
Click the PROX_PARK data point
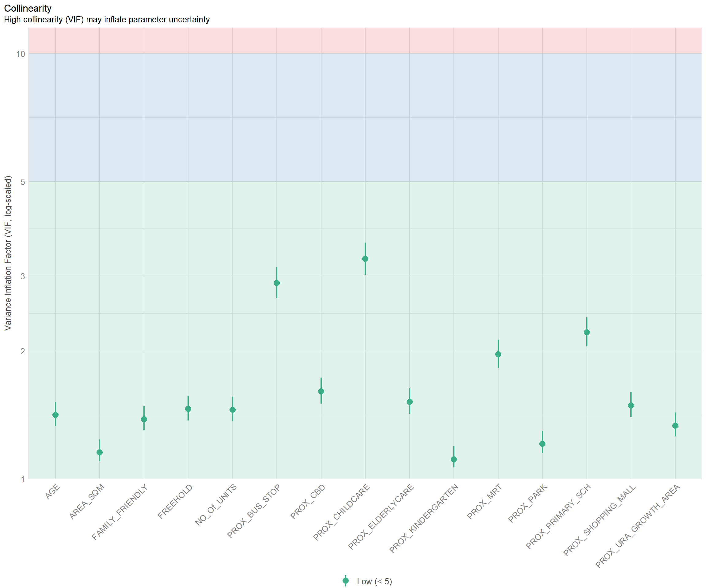click(x=542, y=444)
